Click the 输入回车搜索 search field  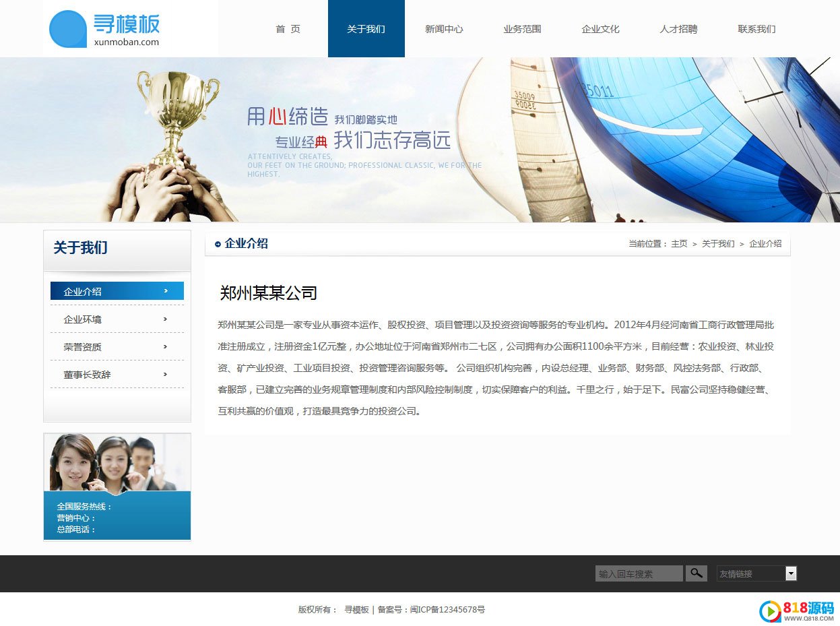click(x=639, y=573)
